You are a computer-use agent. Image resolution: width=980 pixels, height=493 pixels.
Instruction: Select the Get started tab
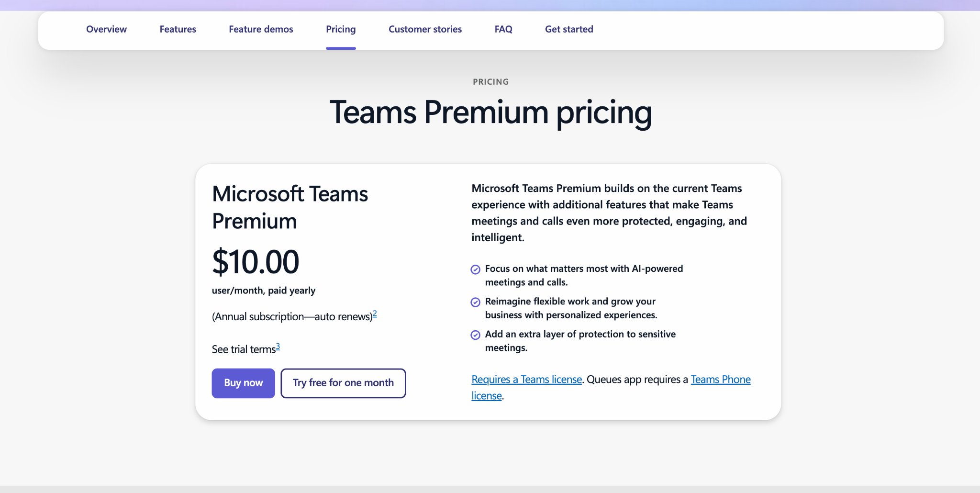pyautogui.click(x=569, y=29)
